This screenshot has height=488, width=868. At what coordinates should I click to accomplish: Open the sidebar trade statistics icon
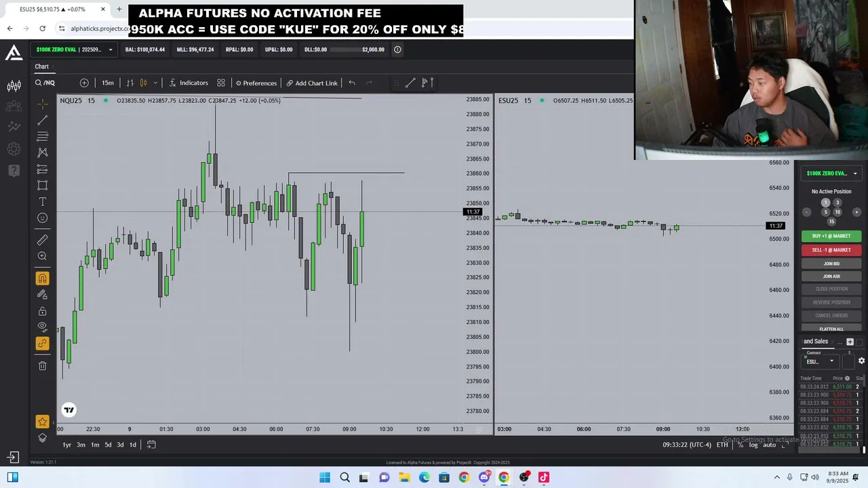tap(14, 127)
